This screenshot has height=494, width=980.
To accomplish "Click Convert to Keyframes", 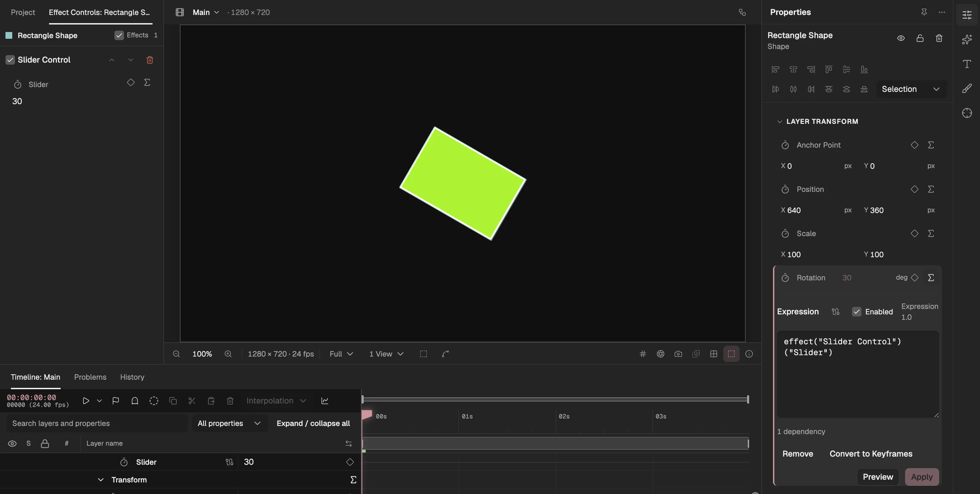I will (x=871, y=454).
